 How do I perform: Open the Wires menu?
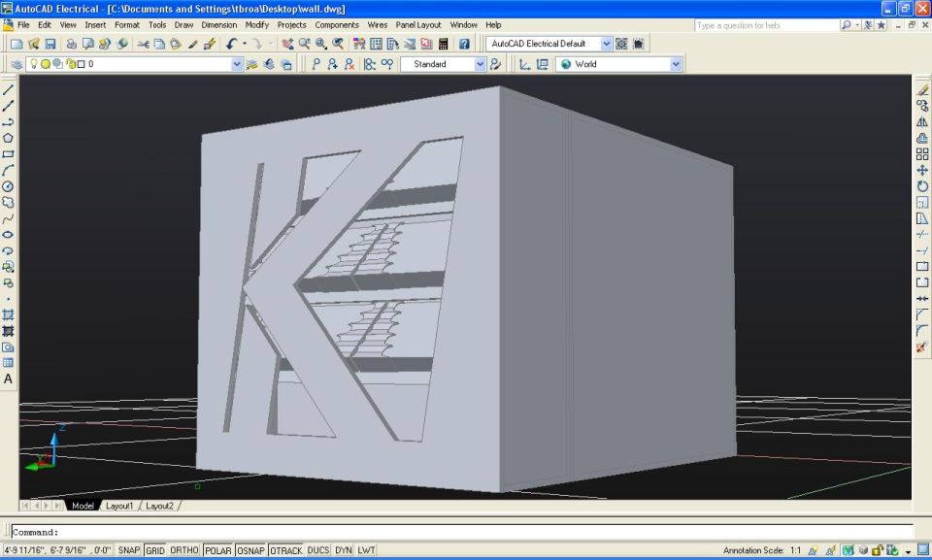(378, 25)
